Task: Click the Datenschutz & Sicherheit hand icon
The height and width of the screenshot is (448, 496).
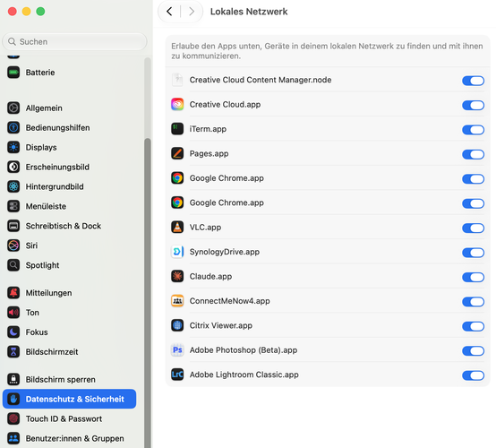Action: pyautogui.click(x=13, y=399)
